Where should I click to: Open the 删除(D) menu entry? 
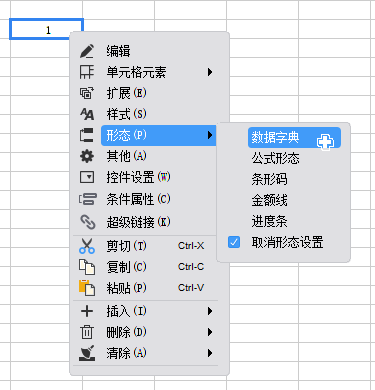[x=126, y=332]
